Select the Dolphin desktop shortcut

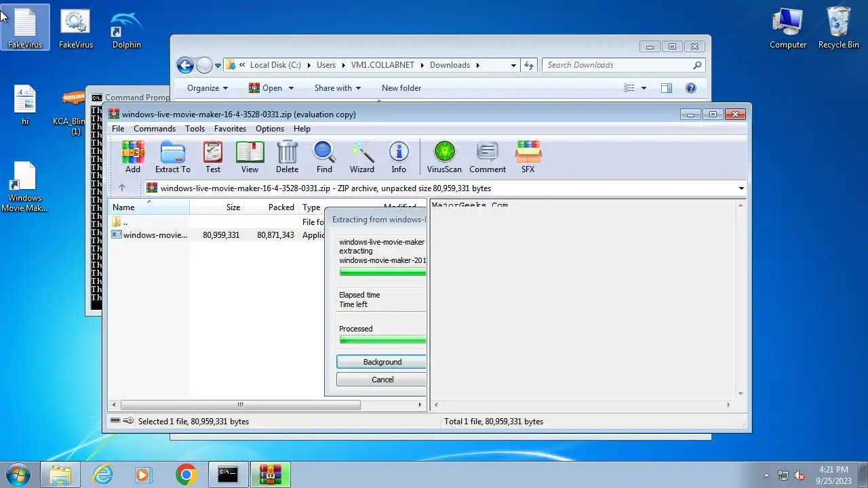pos(127,28)
